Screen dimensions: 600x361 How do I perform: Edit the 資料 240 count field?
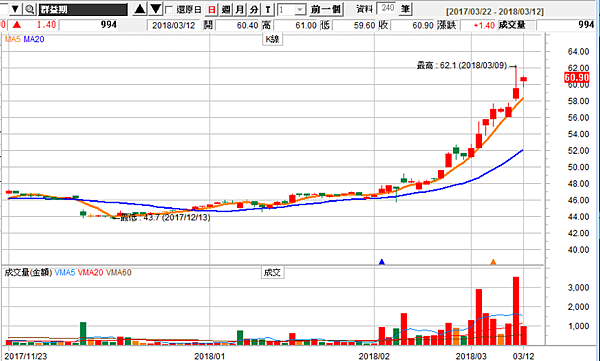tap(387, 8)
